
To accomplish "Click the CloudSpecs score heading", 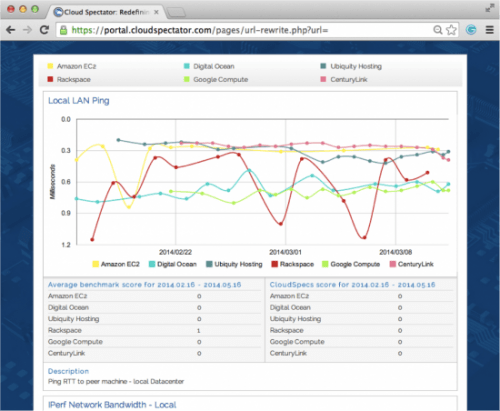I will click(x=352, y=285).
